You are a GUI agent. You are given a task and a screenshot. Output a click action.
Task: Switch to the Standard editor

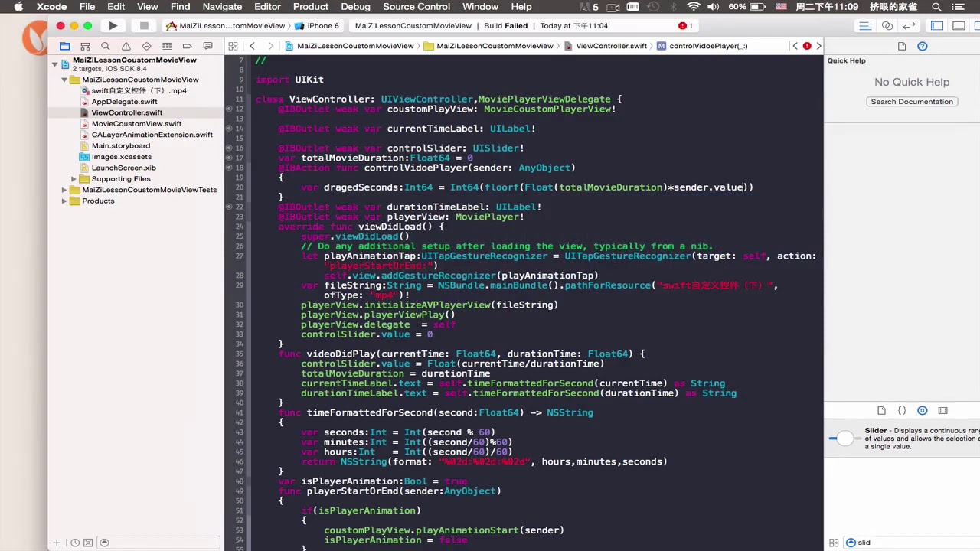click(x=865, y=25)
